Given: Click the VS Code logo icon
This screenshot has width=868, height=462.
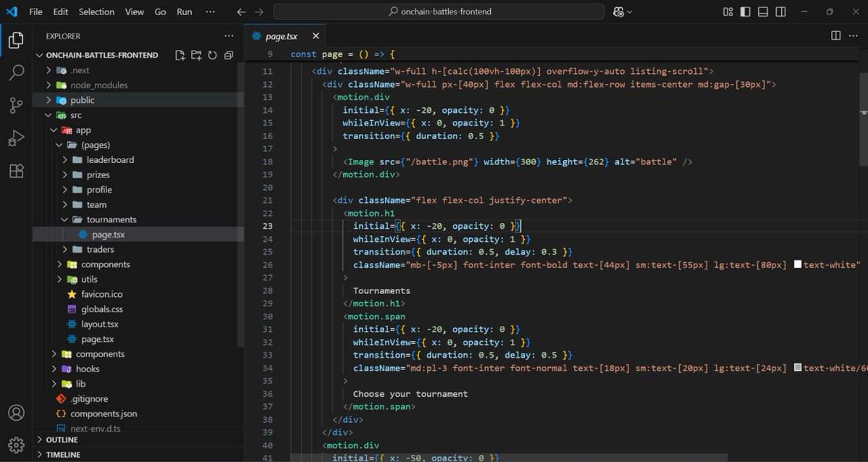Looking at the screenshot, I should click(x=12, y=12).
